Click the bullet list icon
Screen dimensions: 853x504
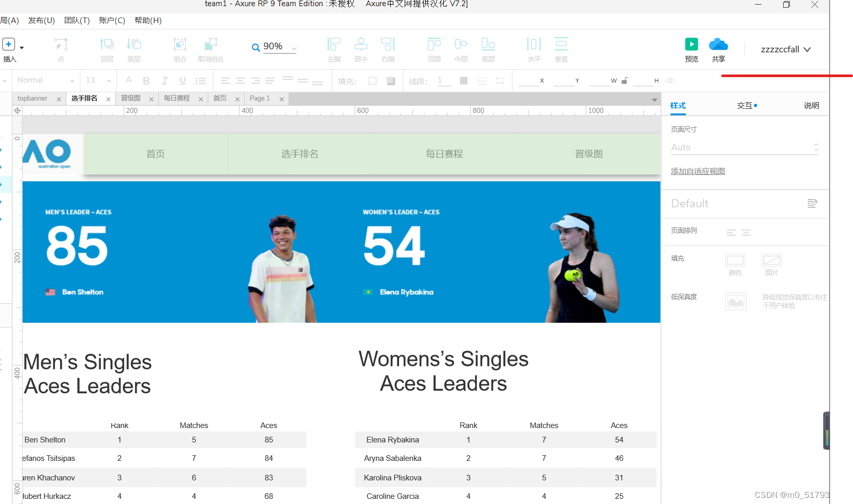coord(201,81)
